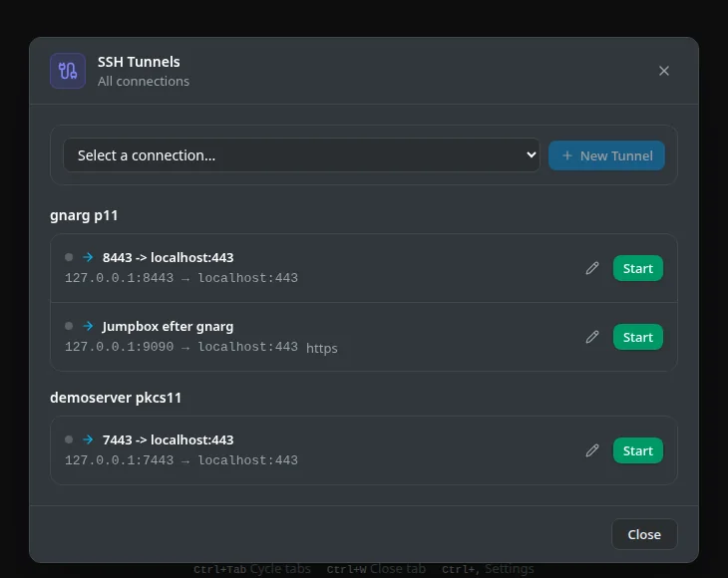Click the address 127.0.0.1:7443 → localhost:443
Viewport: 728px width, 578px height.
click(182, 460)
